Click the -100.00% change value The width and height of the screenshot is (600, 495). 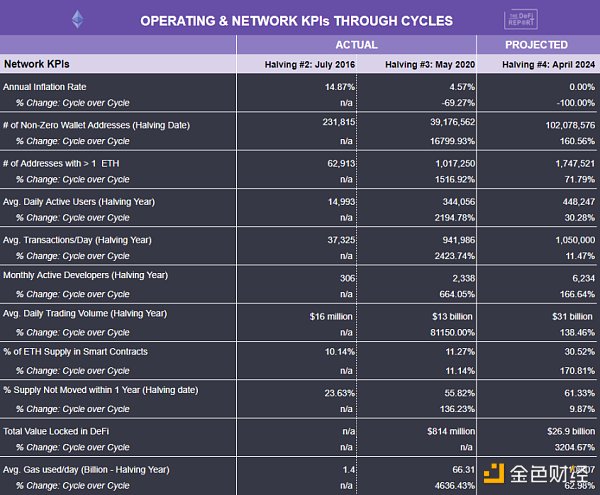(x=576, y=103)
